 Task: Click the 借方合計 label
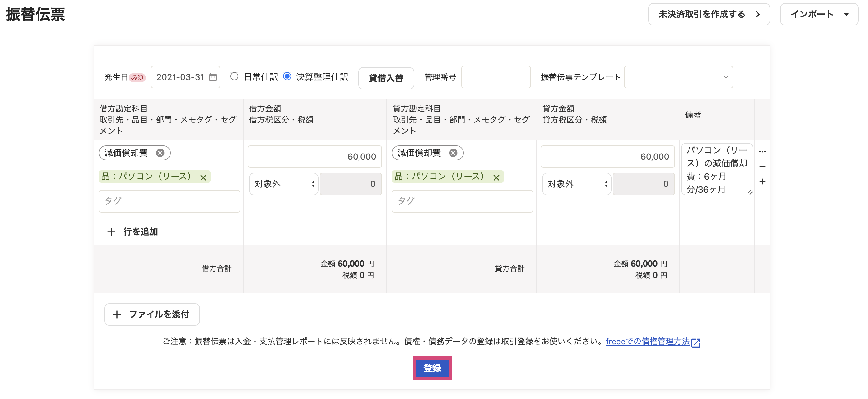(x=217, y=269)
